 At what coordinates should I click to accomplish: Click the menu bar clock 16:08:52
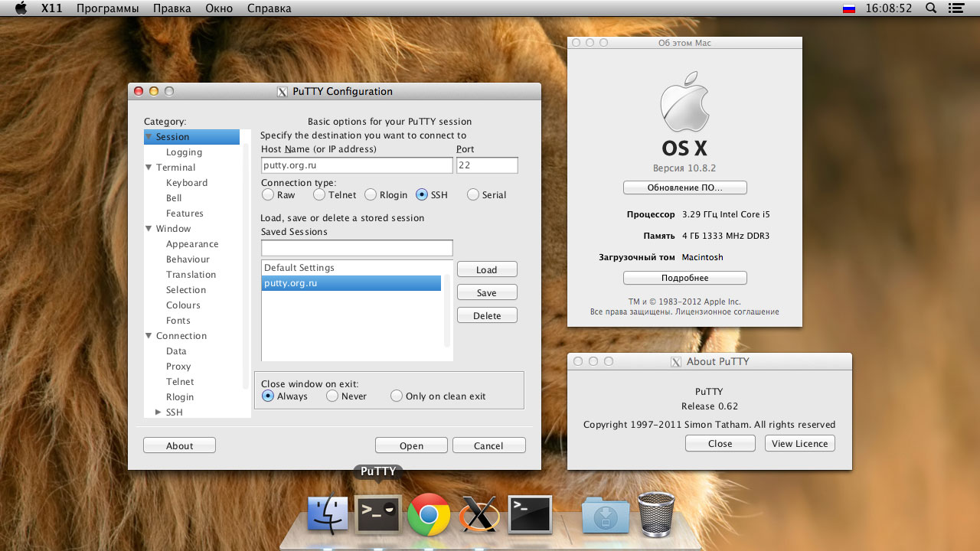click(889, 8)
